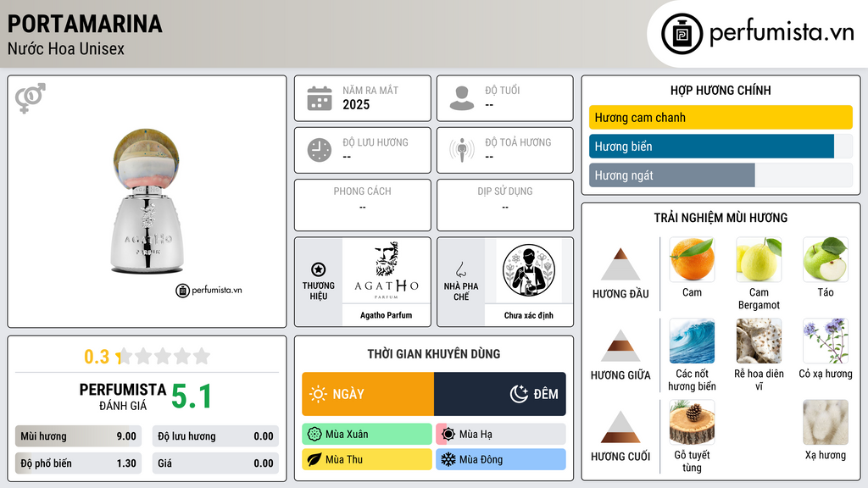Screen dimensions: 868x488
Task: Click the five-star rating row
Action: [164, 357]
